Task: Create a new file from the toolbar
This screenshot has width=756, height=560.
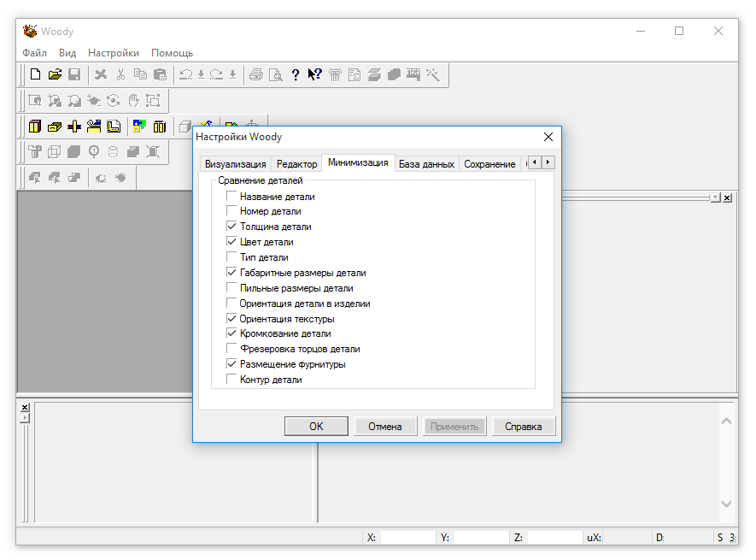Action: click(35, 74)
